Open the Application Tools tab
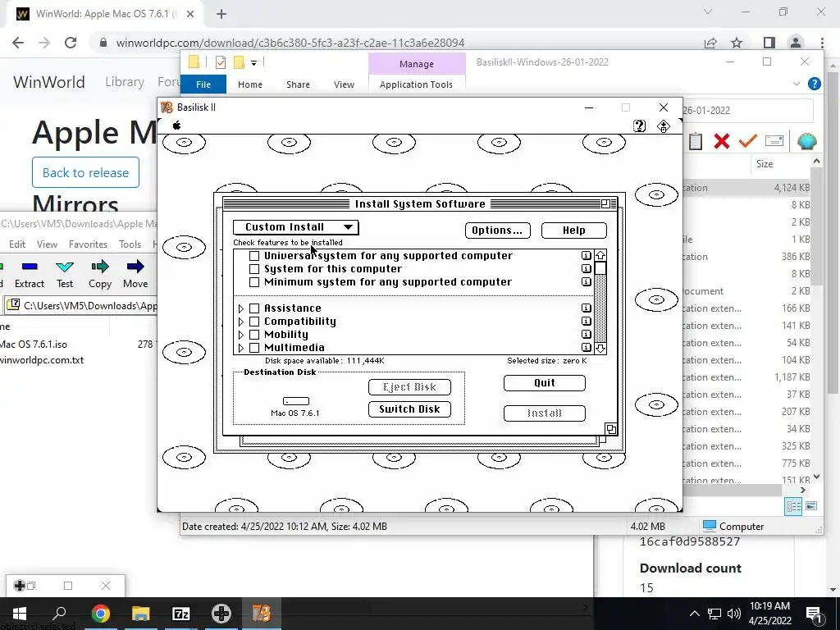 [416, 84]
